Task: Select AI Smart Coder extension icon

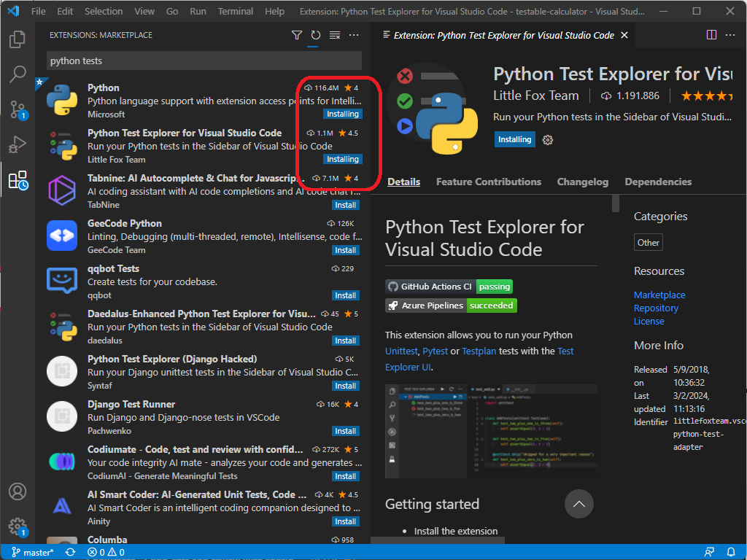Action: (62, 507)
